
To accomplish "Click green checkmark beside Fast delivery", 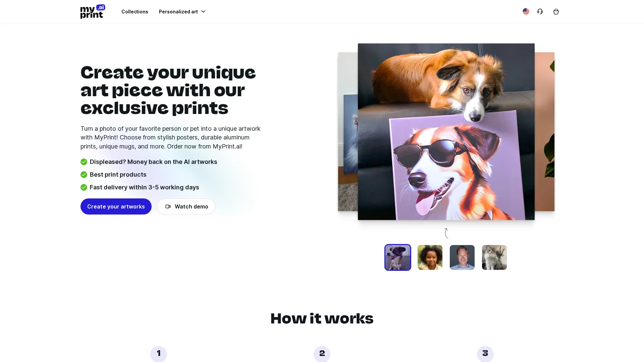I will coord(84,187).
